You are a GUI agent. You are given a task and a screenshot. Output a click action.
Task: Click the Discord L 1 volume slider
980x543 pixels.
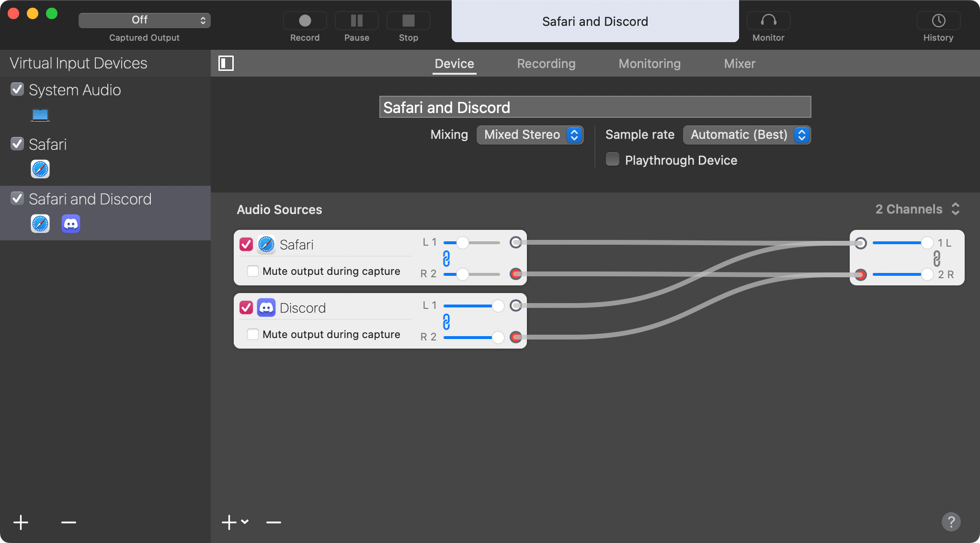[x=498, y=305]
